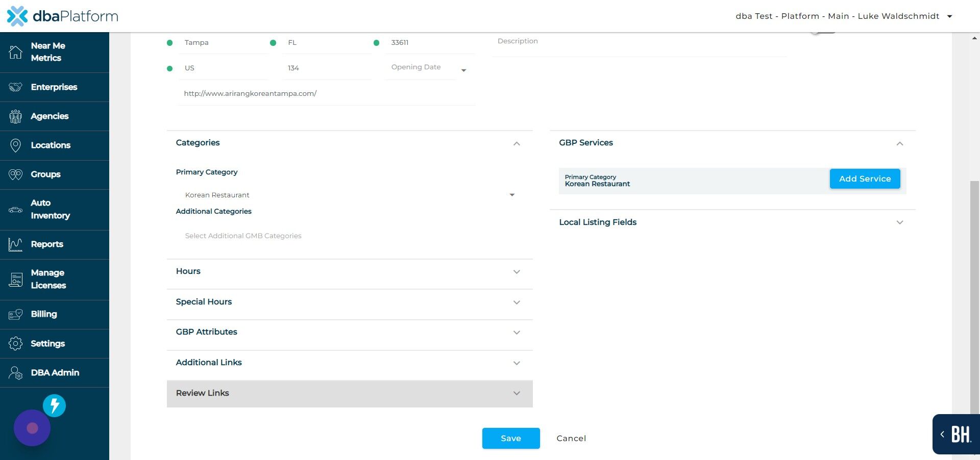This screenshot has height=460, width=980.
Task: Open the Opening Date dropdown
Action: 463,70
